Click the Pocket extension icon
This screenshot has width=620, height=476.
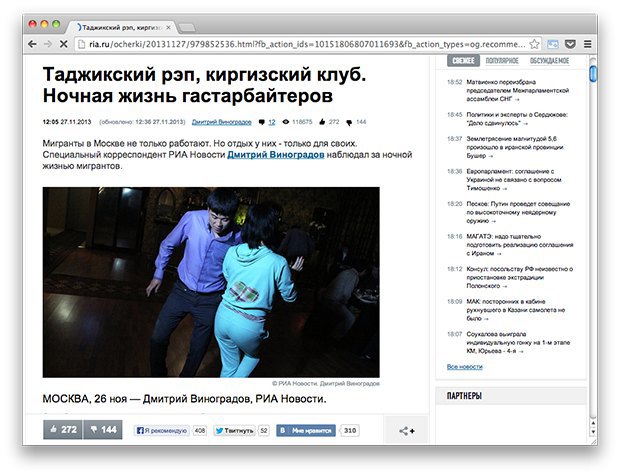click(x=570, y=44)
